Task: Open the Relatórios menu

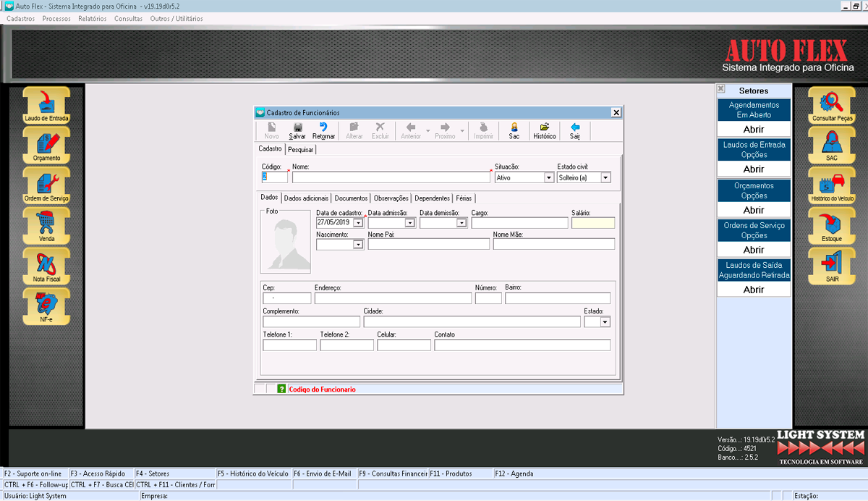Action: [x=93, y=19]
